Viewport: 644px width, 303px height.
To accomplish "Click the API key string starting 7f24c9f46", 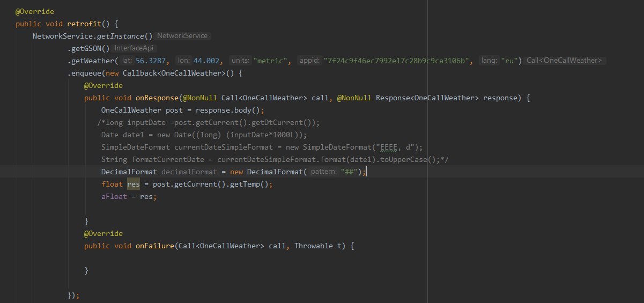I will tap(396, 61).
